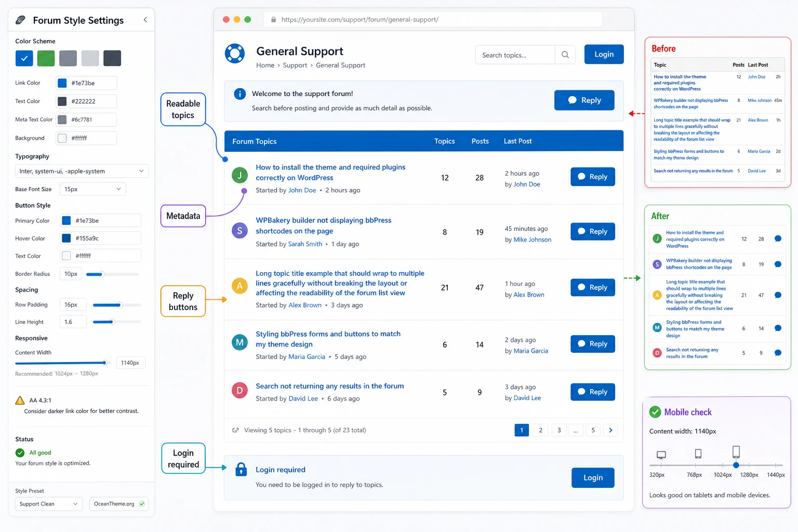Select tablet device icon in Mobile check
This screenshot has width=798, height=532.
[698, 454]
